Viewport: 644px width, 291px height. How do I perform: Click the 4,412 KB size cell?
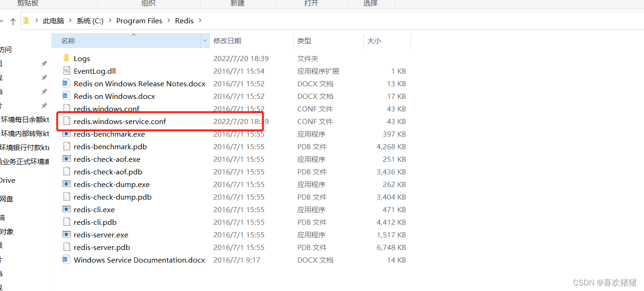pyautogui.click(x=392, y=222)
